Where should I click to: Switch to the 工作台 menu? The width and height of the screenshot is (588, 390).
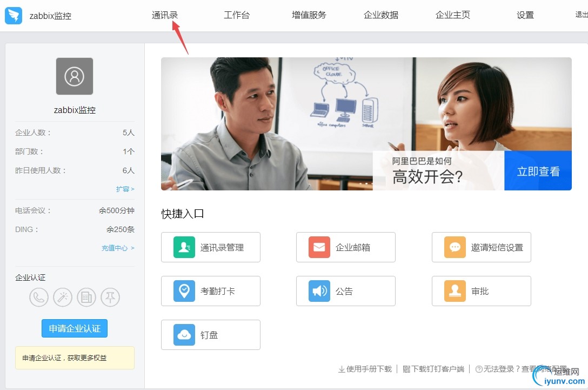pos(237,15)
